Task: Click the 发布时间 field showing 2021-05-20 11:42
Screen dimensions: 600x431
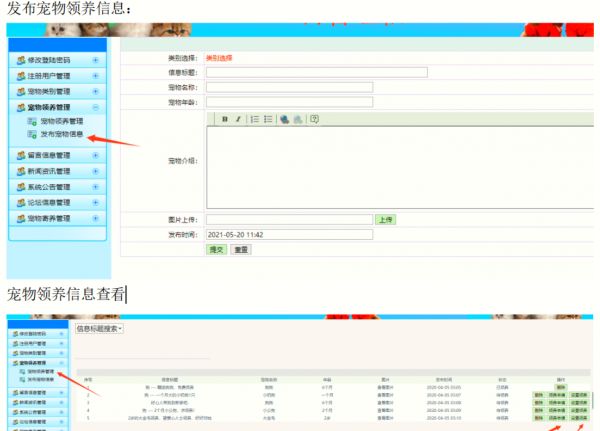Action: [289, 235]
